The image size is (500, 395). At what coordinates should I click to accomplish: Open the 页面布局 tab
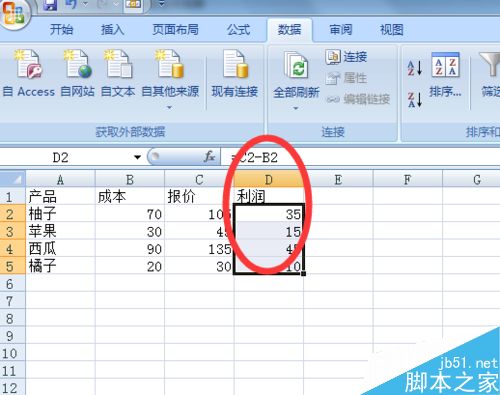tap(175, 30)
